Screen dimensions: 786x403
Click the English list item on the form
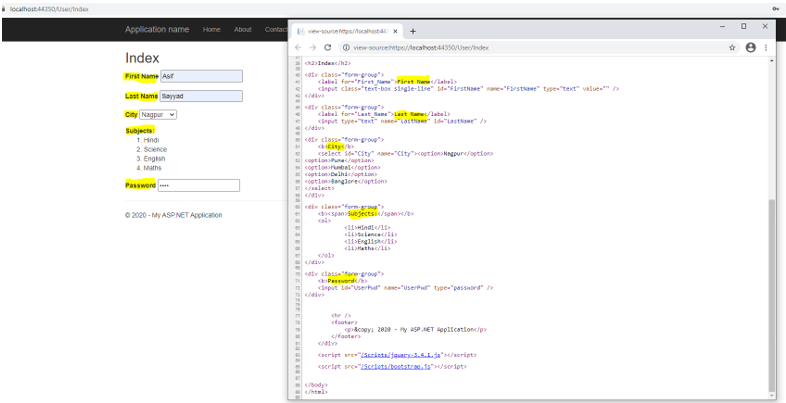[154, 159]
